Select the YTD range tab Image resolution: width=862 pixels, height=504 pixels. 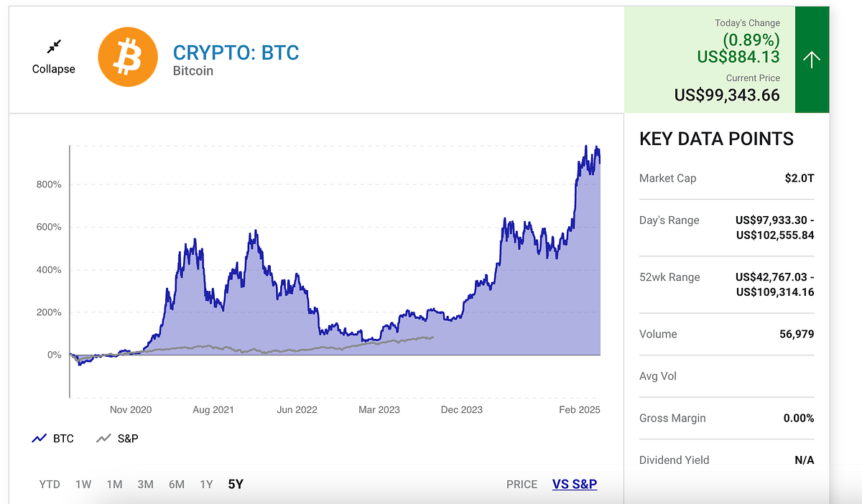[x=49, y=484]
